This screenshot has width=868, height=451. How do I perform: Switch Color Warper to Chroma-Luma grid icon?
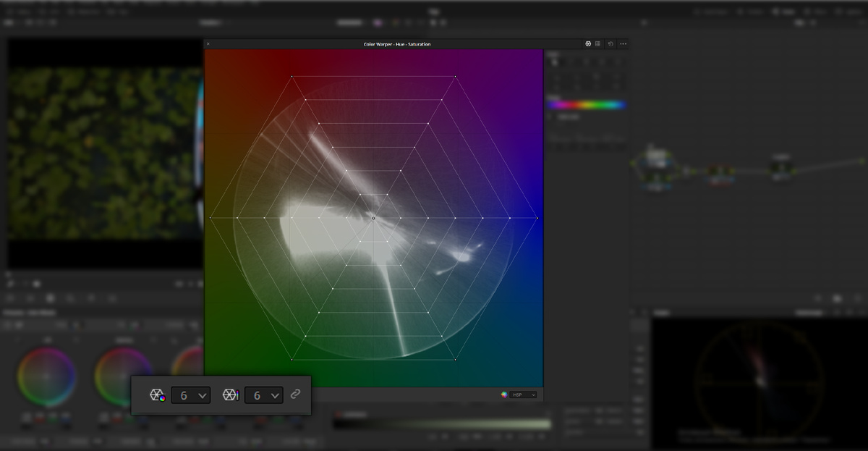click(598, 44)
